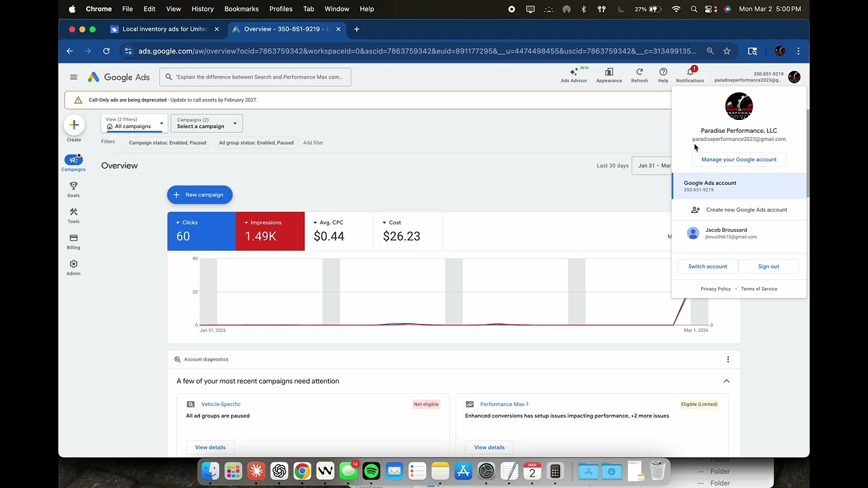This screenshot has height=488, width=868.
Task: Open Spotify from the Dock
Action: point(371,470)
